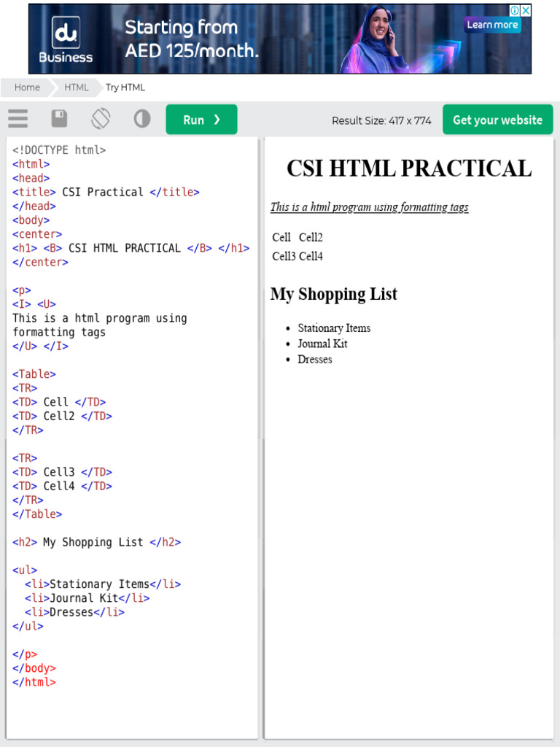The width and height of the screenshot is (560, 747).
Task: Click the My Shopping List heading in preview
Action: pyautogui.click(x=334, y=294)
